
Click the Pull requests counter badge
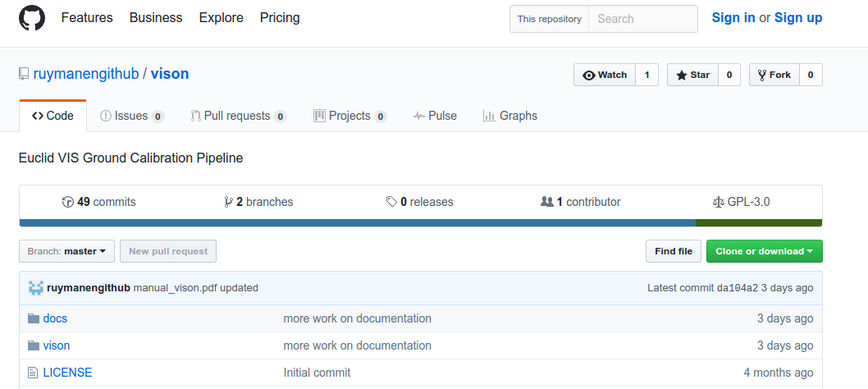(280, 117)
